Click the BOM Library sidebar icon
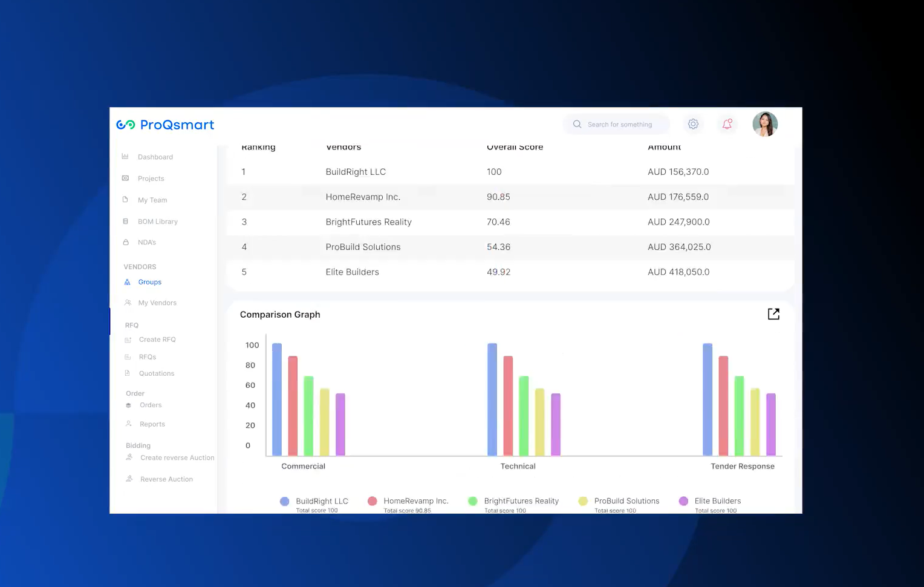 click(125, 221)
